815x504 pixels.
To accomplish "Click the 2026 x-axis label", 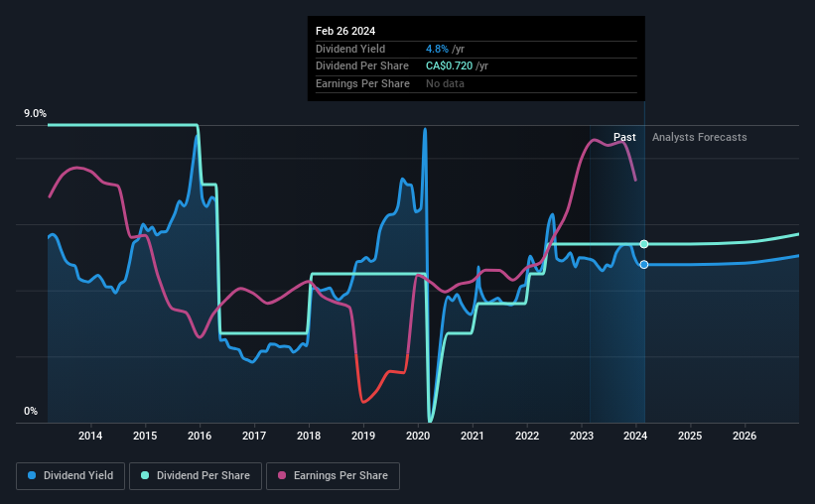I will [x=745, y=436].
